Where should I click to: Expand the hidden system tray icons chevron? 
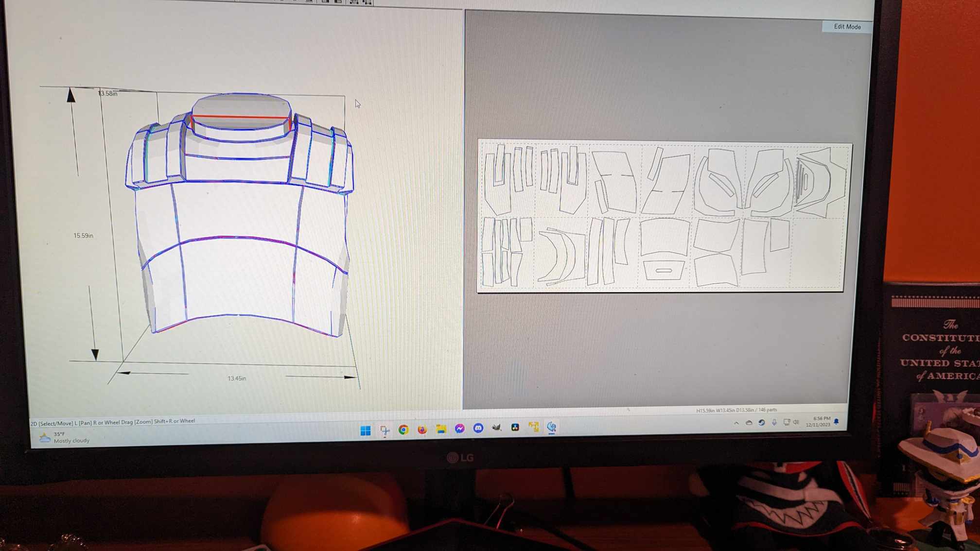(736, 423)
